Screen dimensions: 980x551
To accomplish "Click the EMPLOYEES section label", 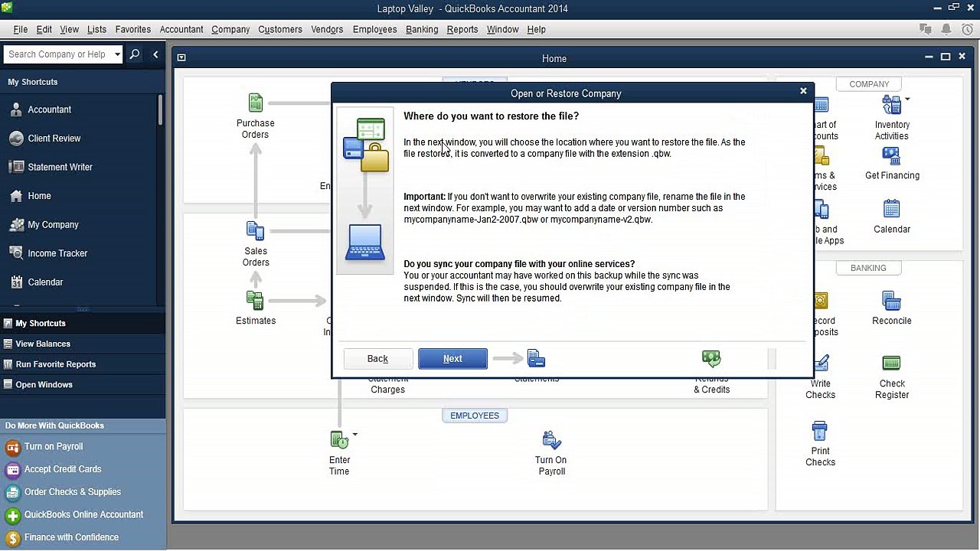I will coord(475,416).
